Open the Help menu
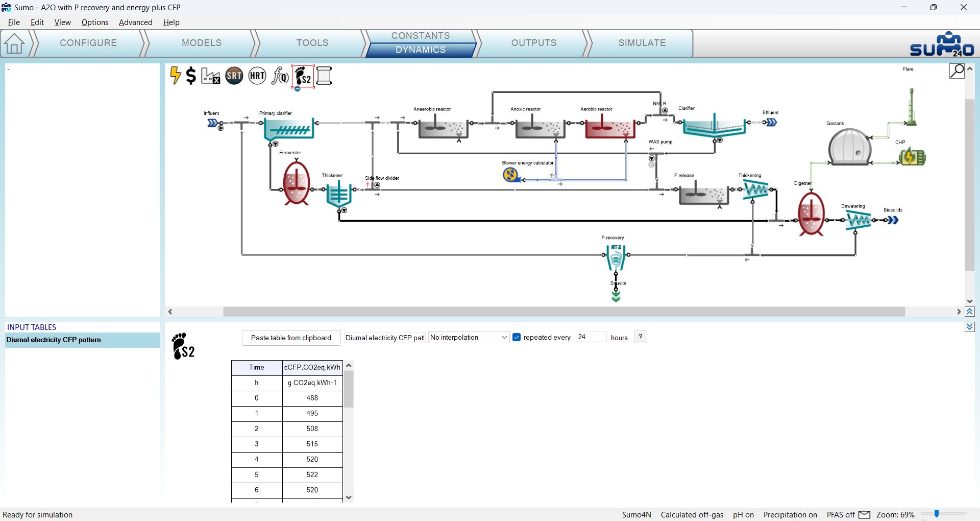980x521 pixels. 171,22
